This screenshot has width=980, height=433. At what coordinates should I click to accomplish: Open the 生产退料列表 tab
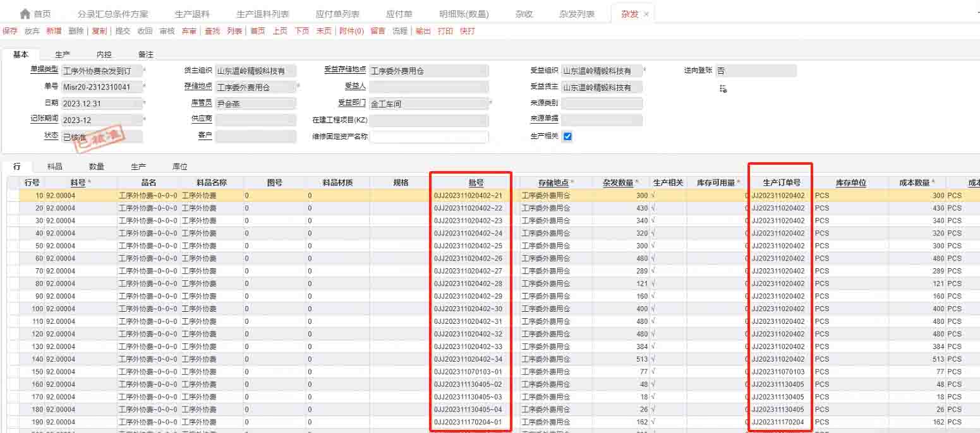(263, 14)
